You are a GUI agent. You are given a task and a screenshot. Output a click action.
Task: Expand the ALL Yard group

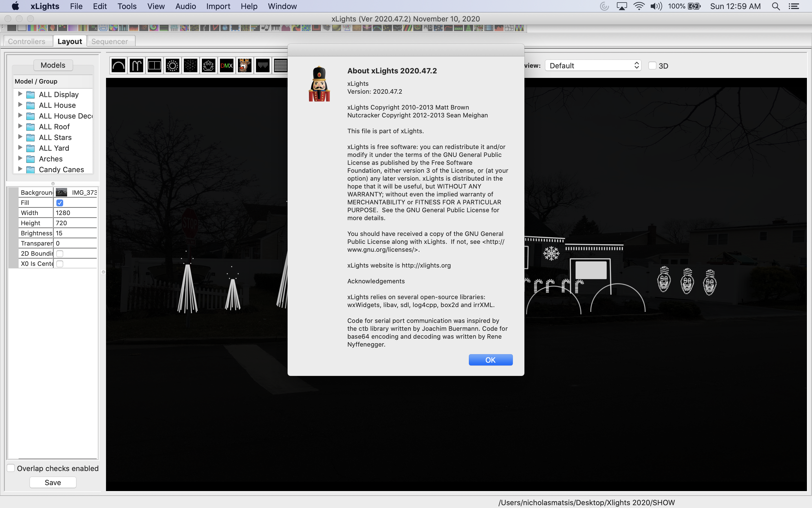click(x=20, y=148)
